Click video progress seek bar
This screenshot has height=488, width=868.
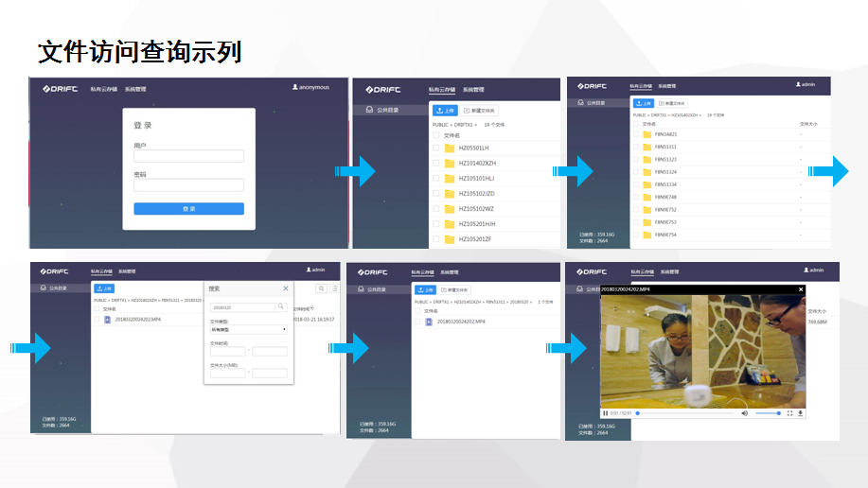coord(686,413)
